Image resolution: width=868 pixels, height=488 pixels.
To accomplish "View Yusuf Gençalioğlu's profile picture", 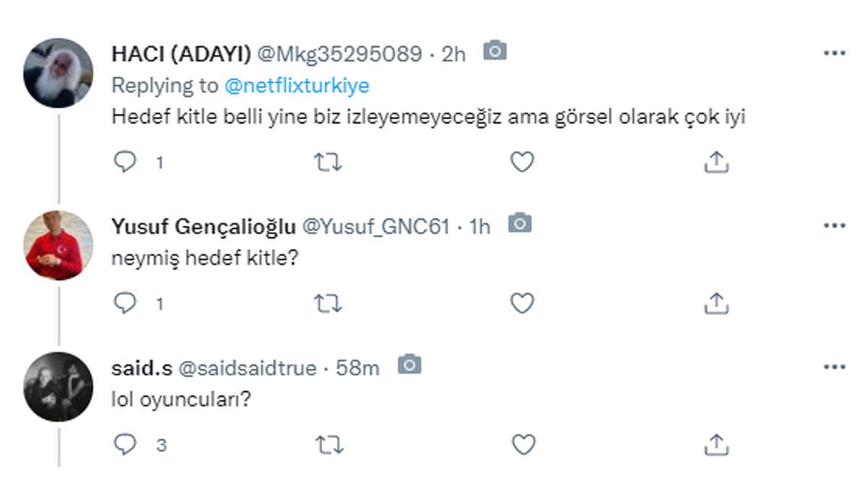I will (x=58, y=245).
